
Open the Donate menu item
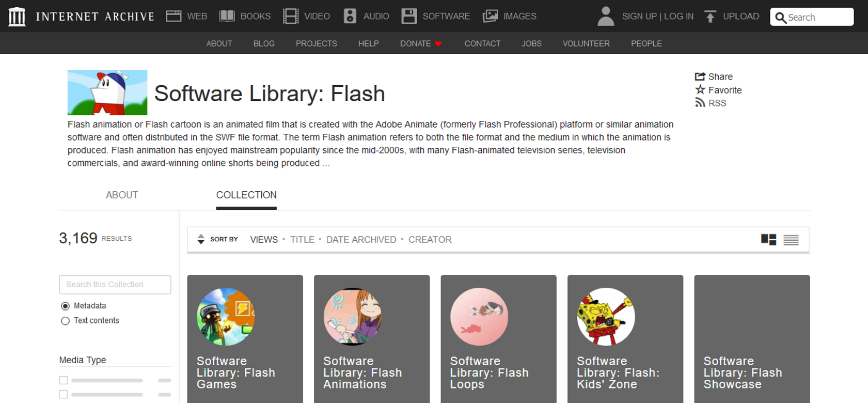point(416,43)
